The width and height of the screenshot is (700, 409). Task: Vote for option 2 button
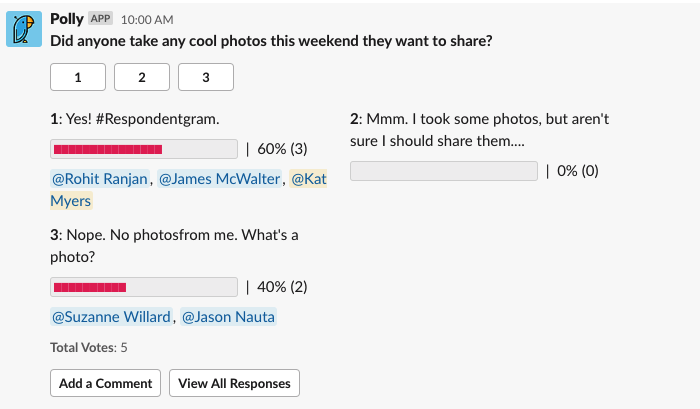coord(141,77)
